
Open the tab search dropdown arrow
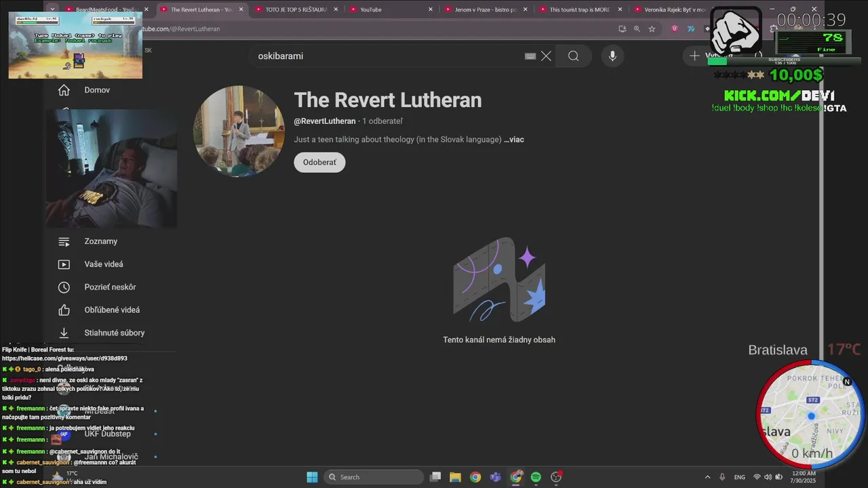[x=53, y=9]
